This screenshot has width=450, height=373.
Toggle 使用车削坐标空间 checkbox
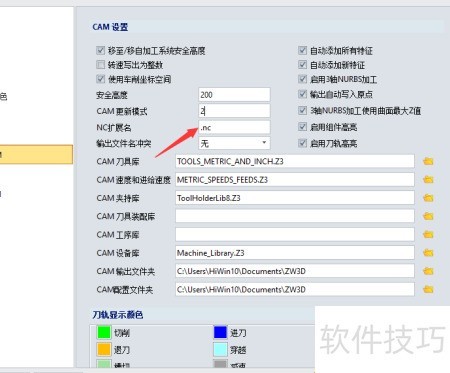(x=100, y=79)
